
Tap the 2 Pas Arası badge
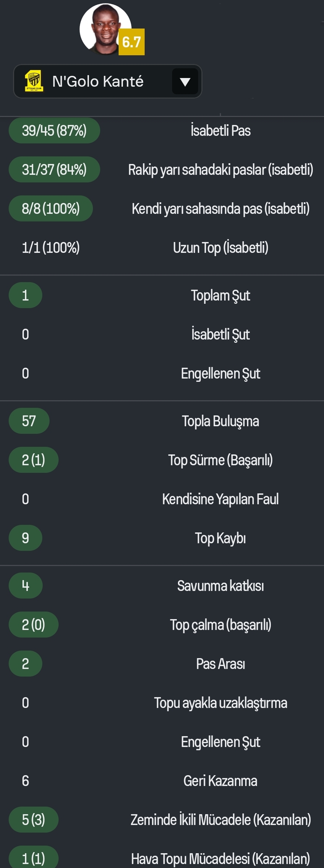coord(25,664)
